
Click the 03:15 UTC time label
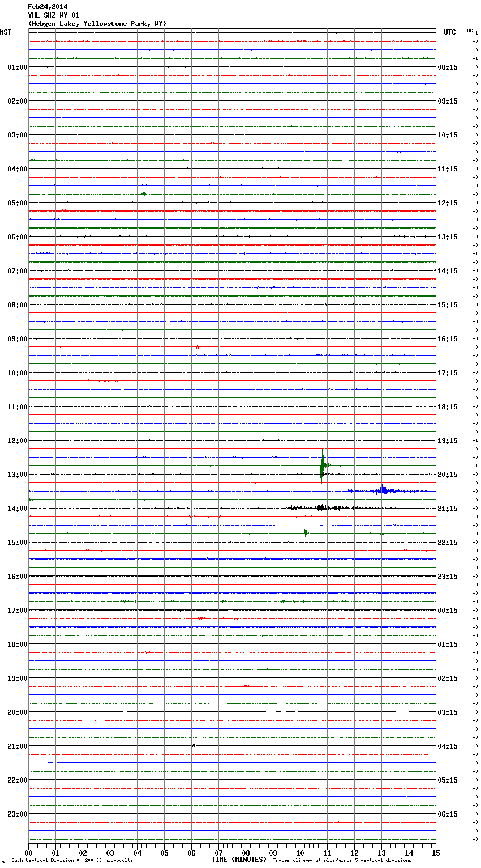448,712
